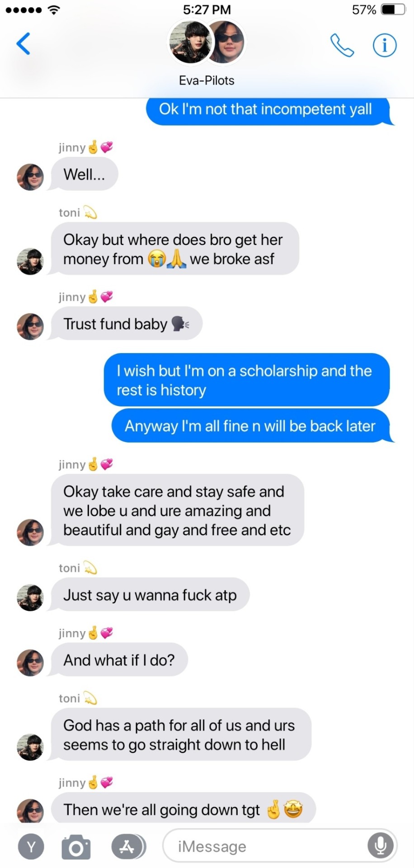Select the blue 'I'm on a scholarship' message
414x868 pixels.
(x=247, y=380)
